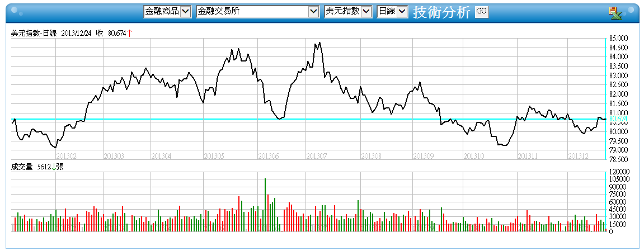Click the 201304 month axis label
This screenshot has height=251, width=644.
coord(161,156)
